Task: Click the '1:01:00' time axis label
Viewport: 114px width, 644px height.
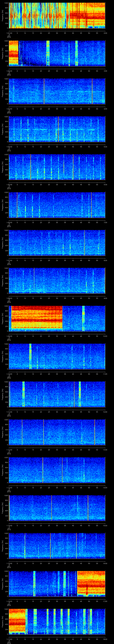Action: pyautogui.click(x=9, y=33)
